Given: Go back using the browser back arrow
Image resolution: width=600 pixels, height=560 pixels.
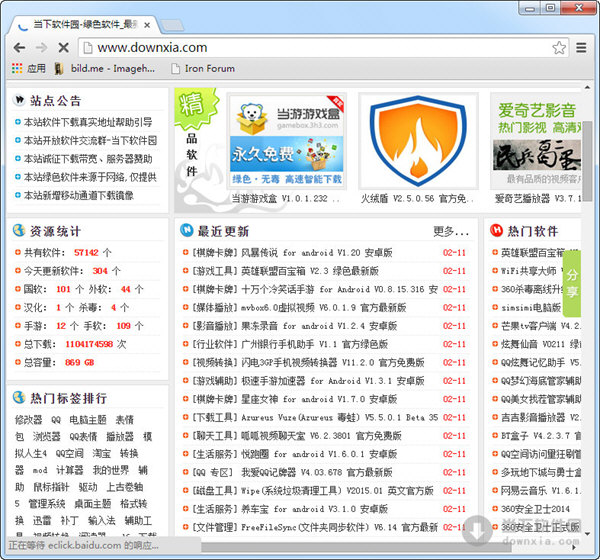Looking at the screenshot, I should [19, 48].
